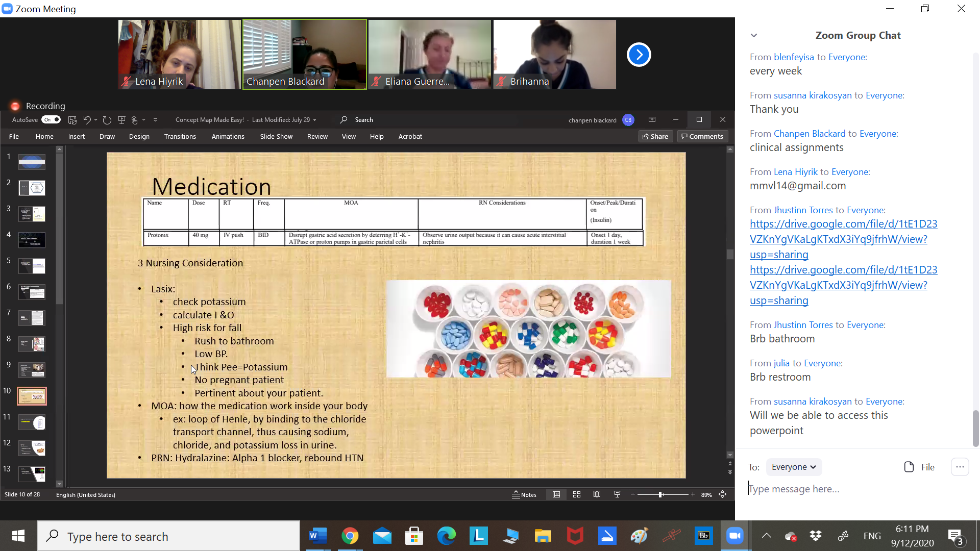Click the zoom out minus icon
This screenshot has height=551, width=980.
tap(633, 494)
